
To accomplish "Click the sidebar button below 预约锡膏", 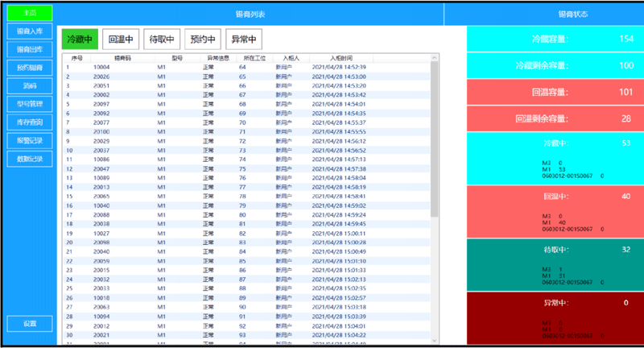I will (x=30, y=86).
